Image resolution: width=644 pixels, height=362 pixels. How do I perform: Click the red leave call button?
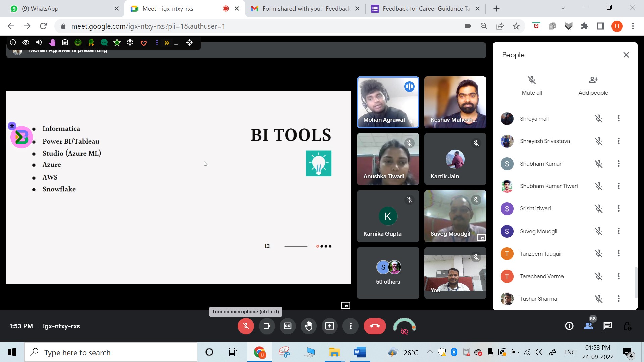click(375, 326)
